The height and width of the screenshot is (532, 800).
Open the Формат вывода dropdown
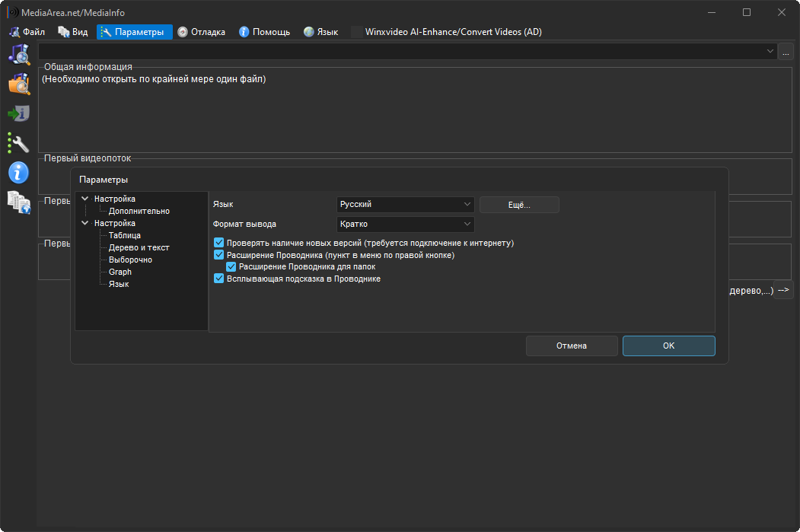pyautogui.click(x=406, y=225)
